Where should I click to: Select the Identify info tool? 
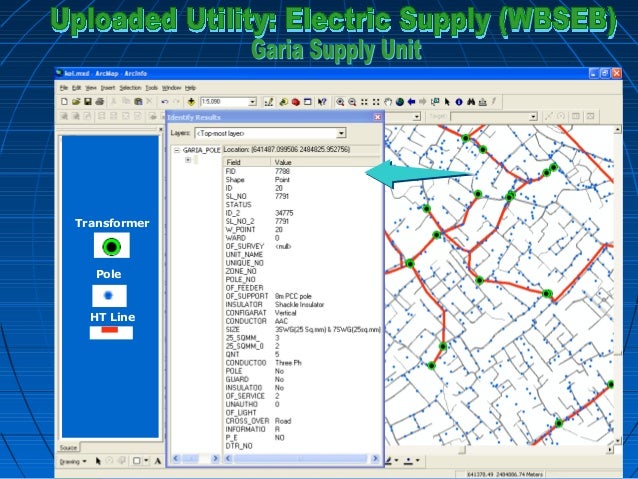(459, 102)
